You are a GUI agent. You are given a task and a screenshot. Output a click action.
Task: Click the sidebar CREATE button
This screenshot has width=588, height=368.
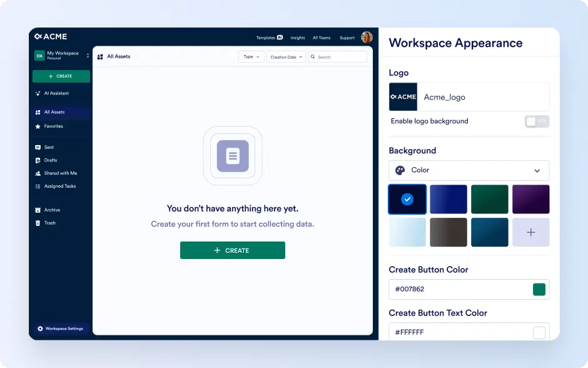click(x=61, y=76)
